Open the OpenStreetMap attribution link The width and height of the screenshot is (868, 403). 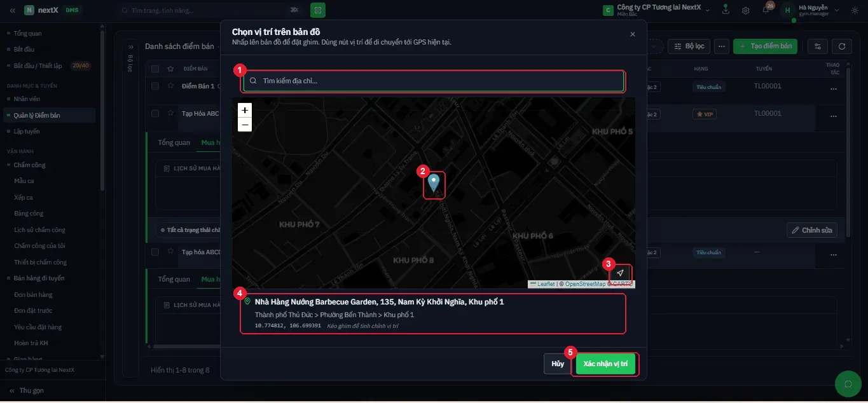point(585,284)
